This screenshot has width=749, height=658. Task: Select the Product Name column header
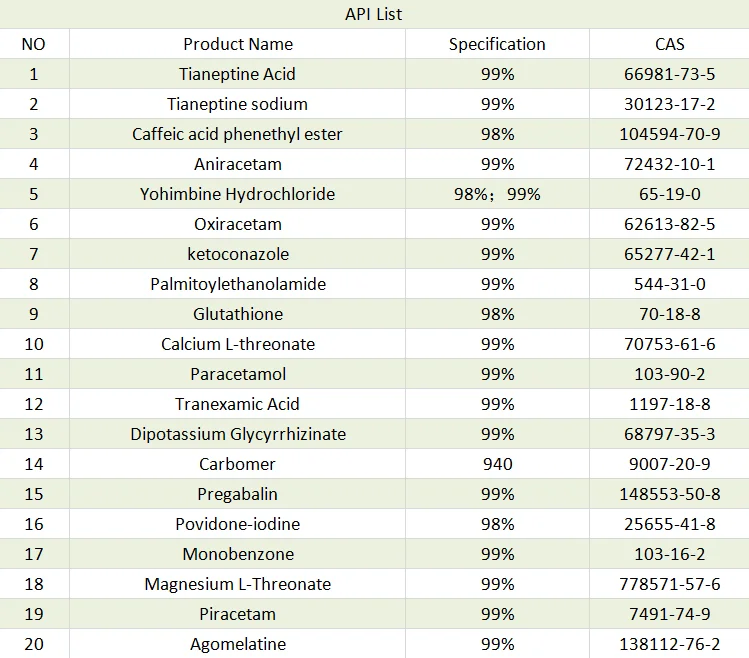pos(238,44)
